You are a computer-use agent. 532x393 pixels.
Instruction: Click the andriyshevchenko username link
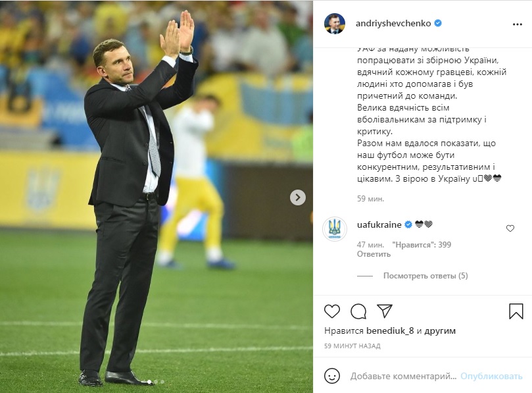pos(393,23)
